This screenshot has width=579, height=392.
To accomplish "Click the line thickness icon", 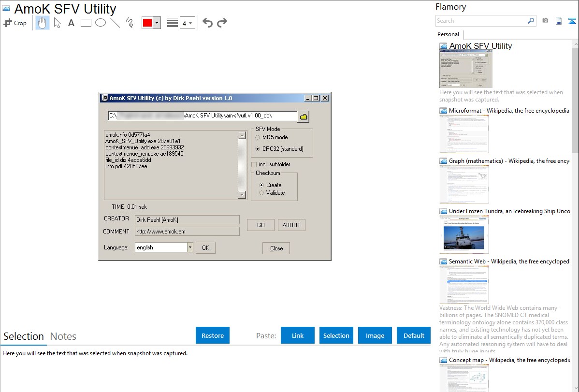I will [x=173, y=23].
